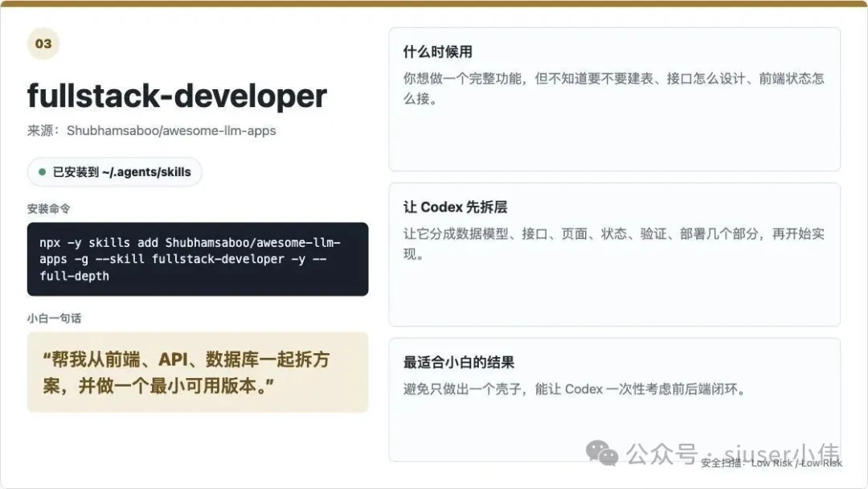868x489 pixels.
Task: Click the 让它分成数据模型 description text
Action: [613, 244]
